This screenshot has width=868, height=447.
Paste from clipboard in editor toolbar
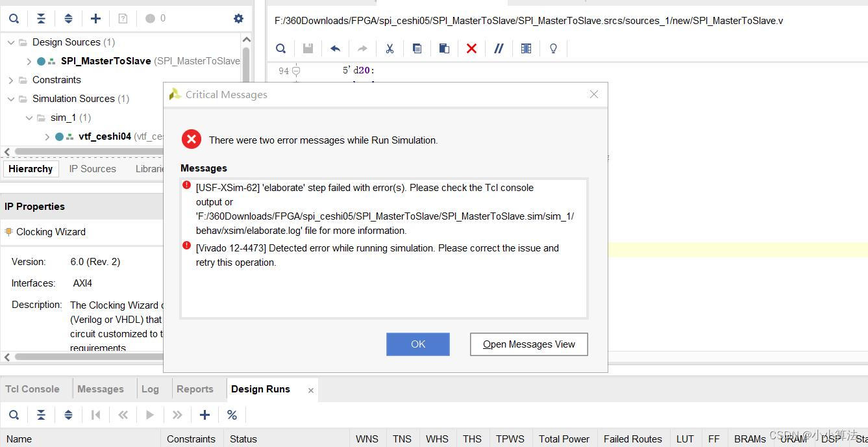click(444, 48)
